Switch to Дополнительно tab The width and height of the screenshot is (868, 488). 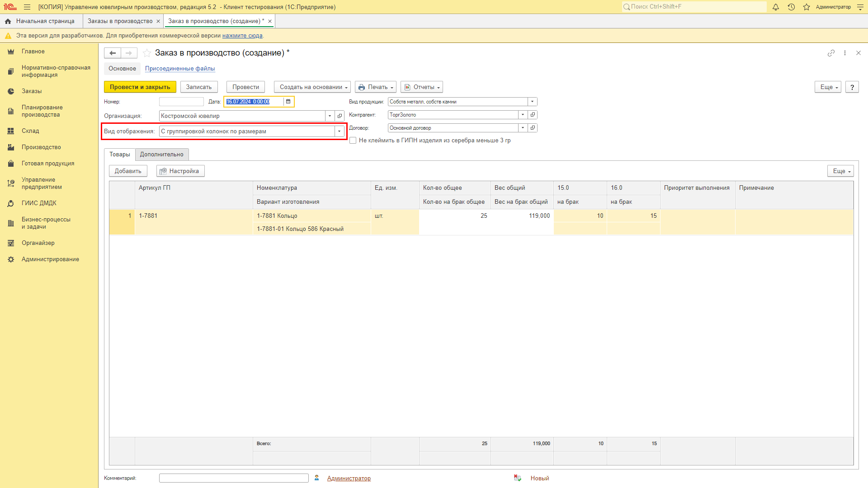click(162, 155)
